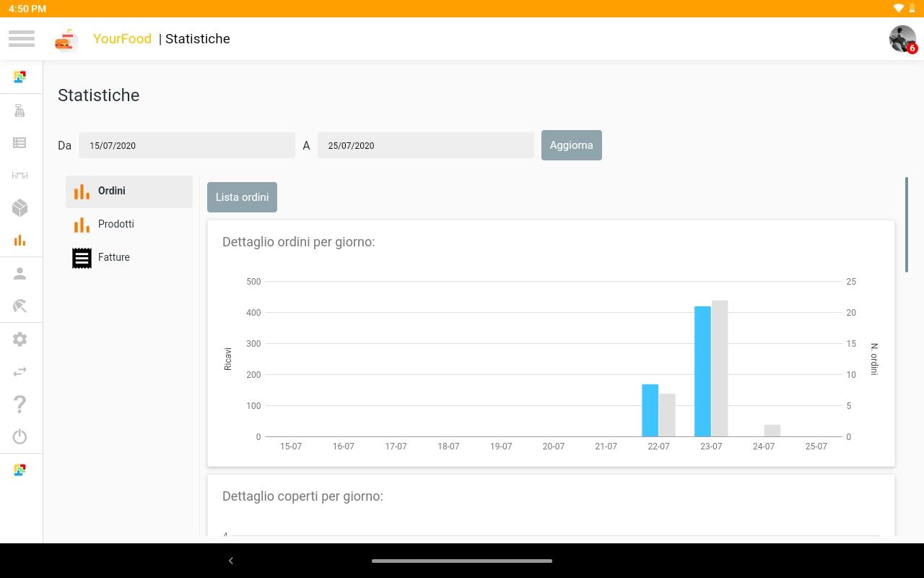Open the person users sidebar icon
This screenshot has width=924, height=578.
20,274
